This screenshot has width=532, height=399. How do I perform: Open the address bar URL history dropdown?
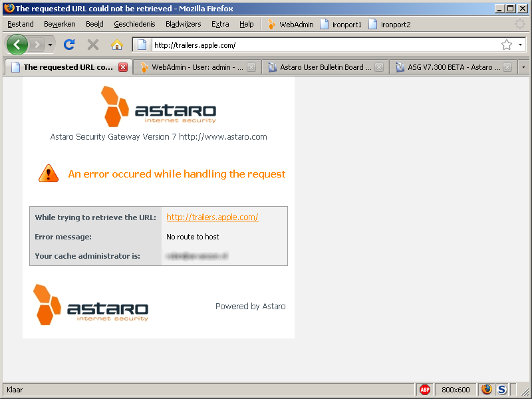[520, 45]
